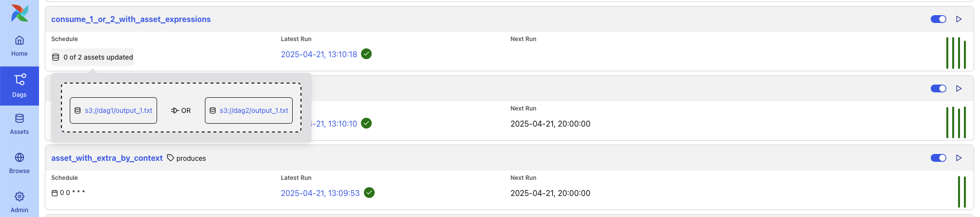Trigger consume_1_or_2_with_asset_expressions DAG play icon
Viewport: 980px width, 217px height.
959,19
